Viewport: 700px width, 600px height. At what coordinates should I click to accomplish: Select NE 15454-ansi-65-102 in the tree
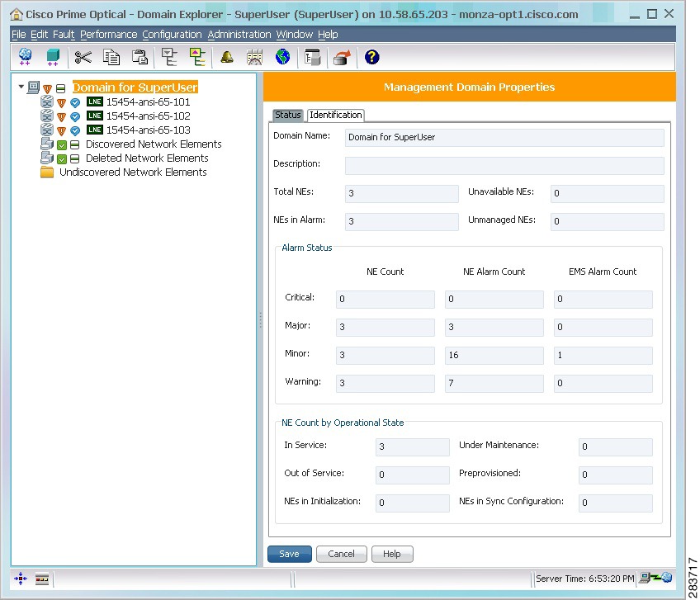pyautogui.click(x=149, y=116)
